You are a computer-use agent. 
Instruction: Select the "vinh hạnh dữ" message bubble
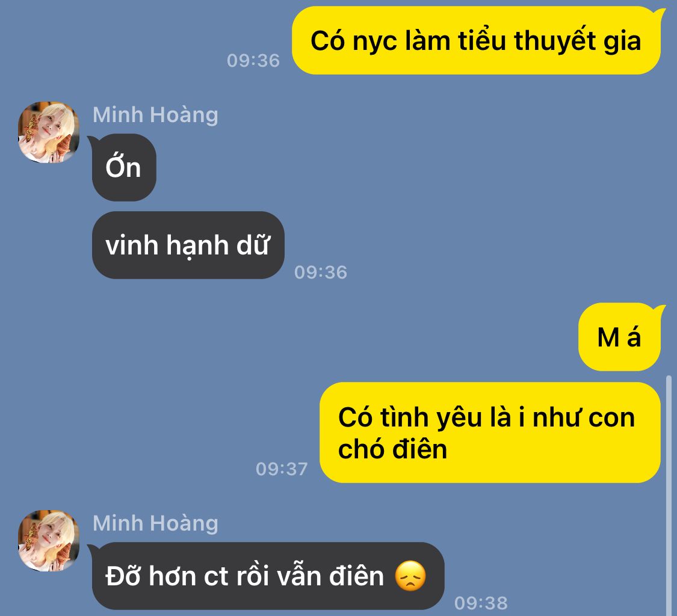click(x=188, y=245)
